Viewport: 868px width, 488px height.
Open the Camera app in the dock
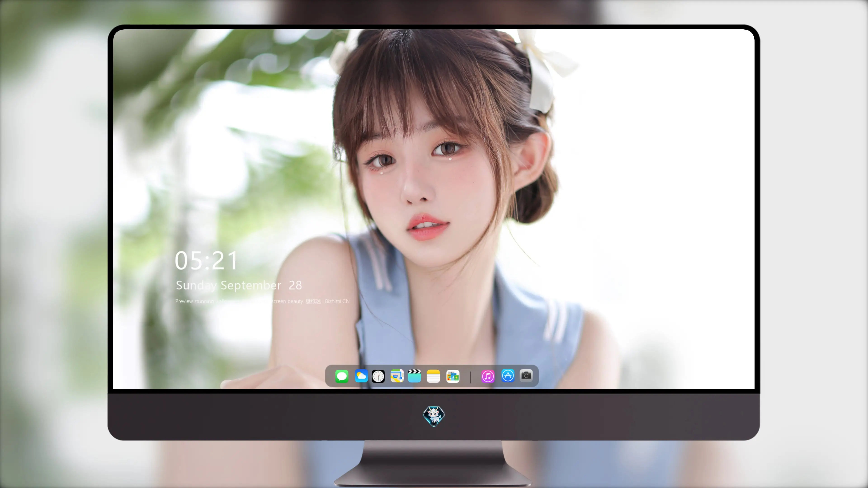[x=526, y=375]
